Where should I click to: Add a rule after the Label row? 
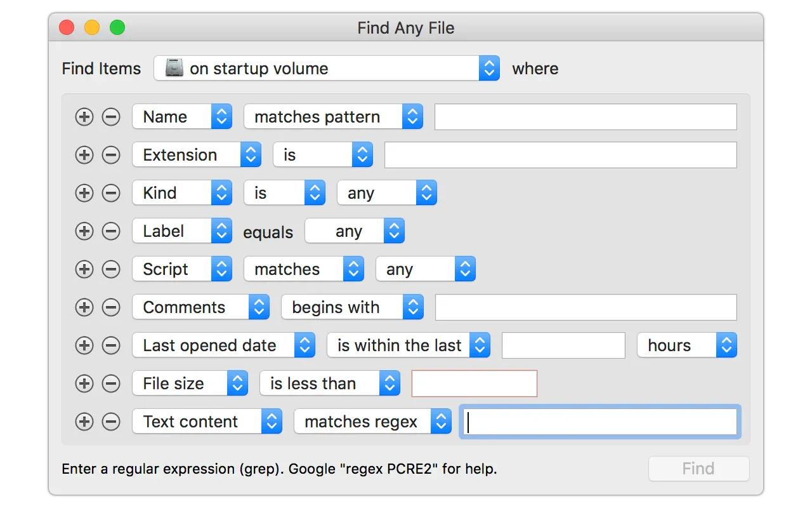click(84, 231)
